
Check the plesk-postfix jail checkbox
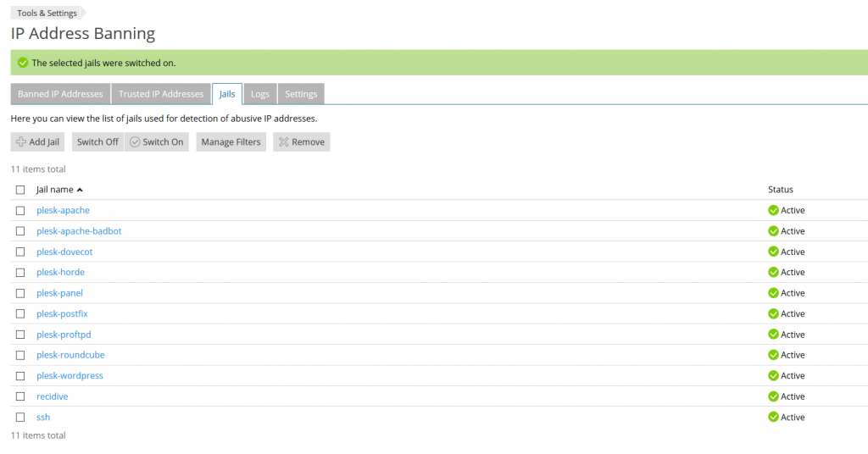coord(20,314)
